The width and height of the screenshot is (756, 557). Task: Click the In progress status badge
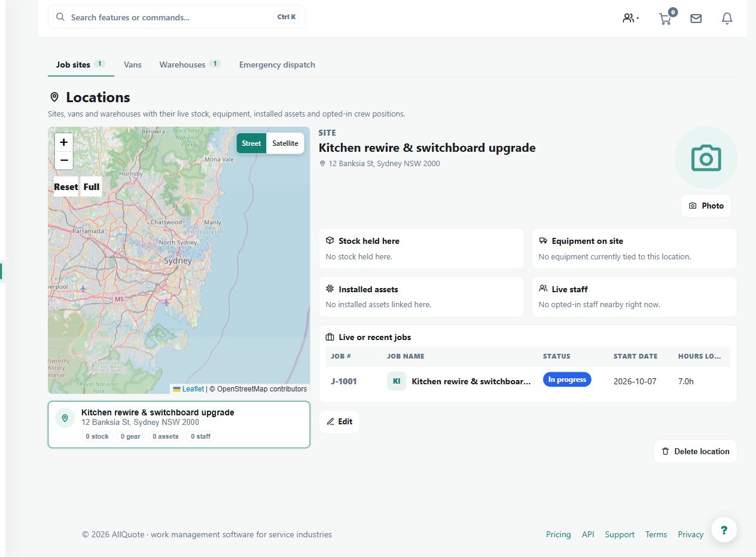click(567, 380)
